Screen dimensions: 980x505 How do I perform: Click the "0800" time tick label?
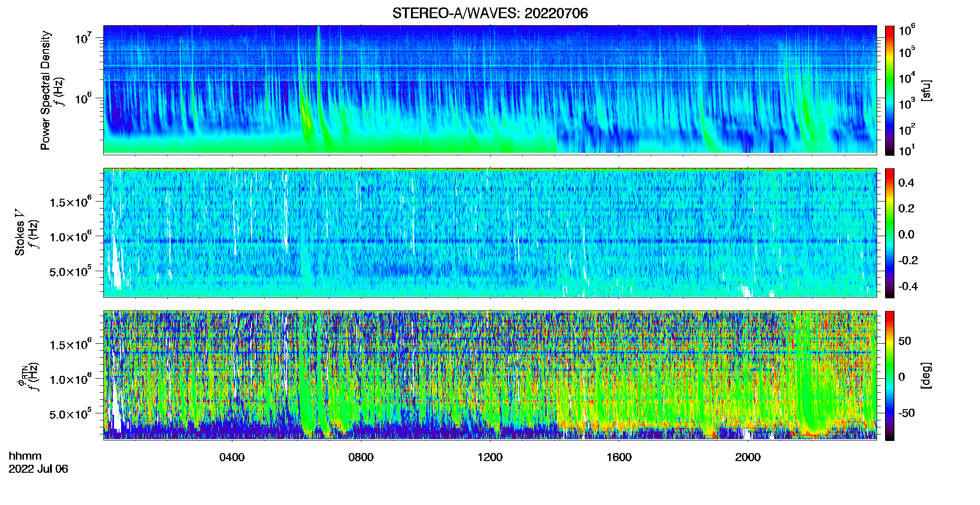point(361,457)
